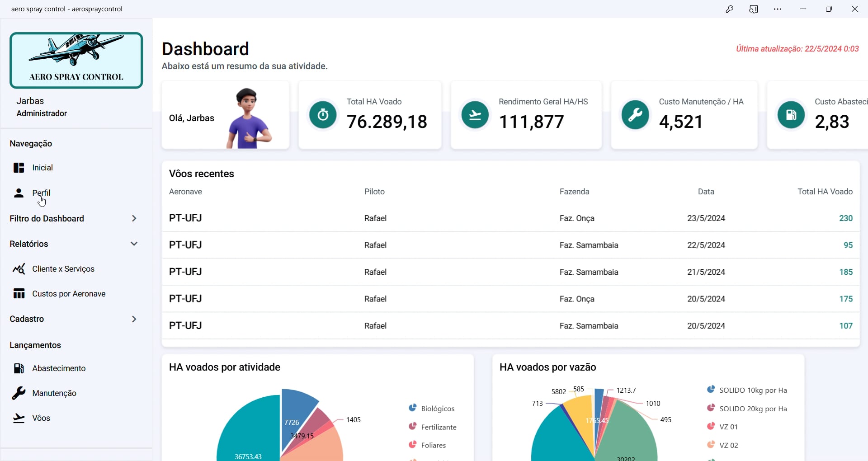Viewport: 868px width, 461px height.
Task: Toggle the Foliares legend entry
Action: 427,445
